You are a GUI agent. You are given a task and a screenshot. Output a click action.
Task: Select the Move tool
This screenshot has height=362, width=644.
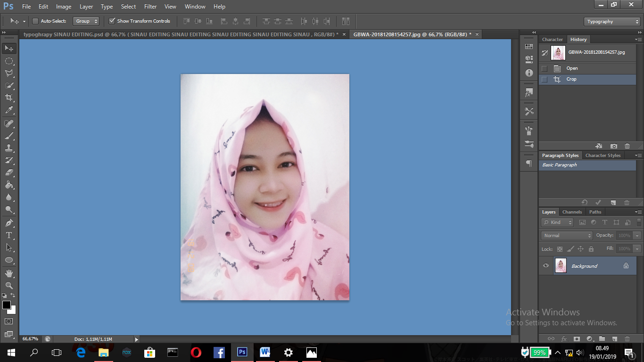pyautogui.click(x=8, y=48)
